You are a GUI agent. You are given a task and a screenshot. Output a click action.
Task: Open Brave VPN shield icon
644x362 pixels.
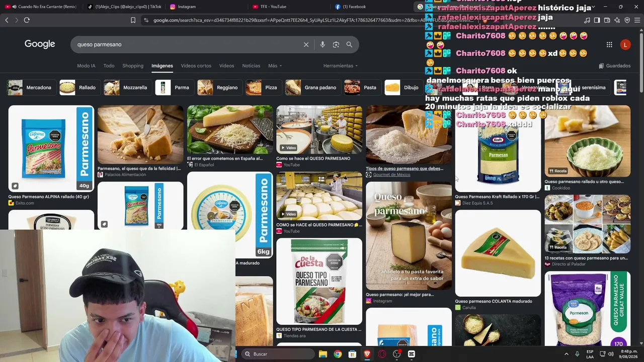(627, 20)
